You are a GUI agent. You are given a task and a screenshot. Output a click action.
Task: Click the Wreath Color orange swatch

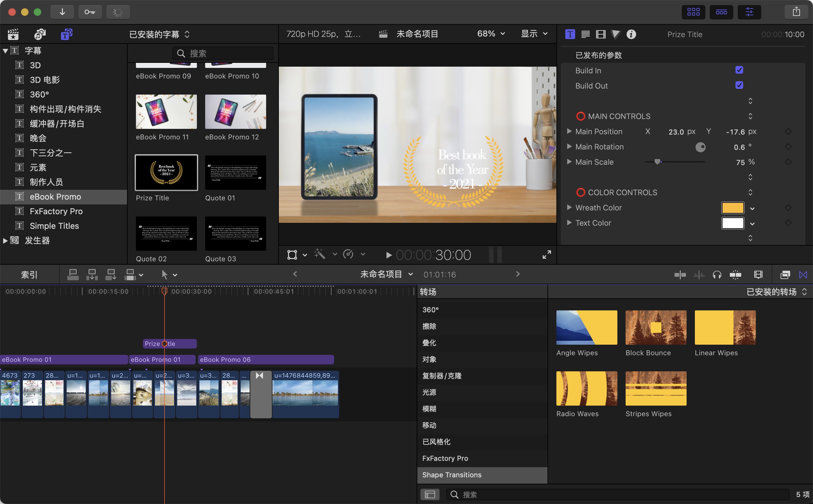pos(732,208)
